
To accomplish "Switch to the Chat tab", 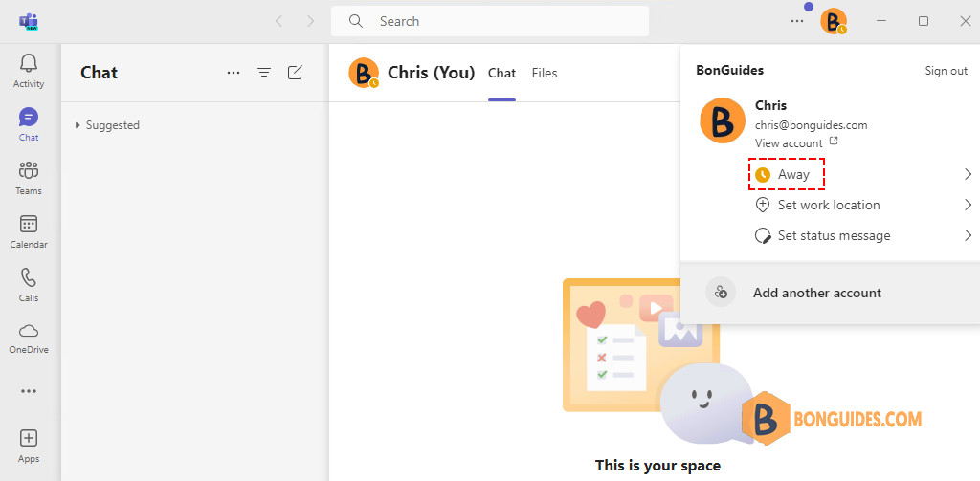I will click(501, 73).
